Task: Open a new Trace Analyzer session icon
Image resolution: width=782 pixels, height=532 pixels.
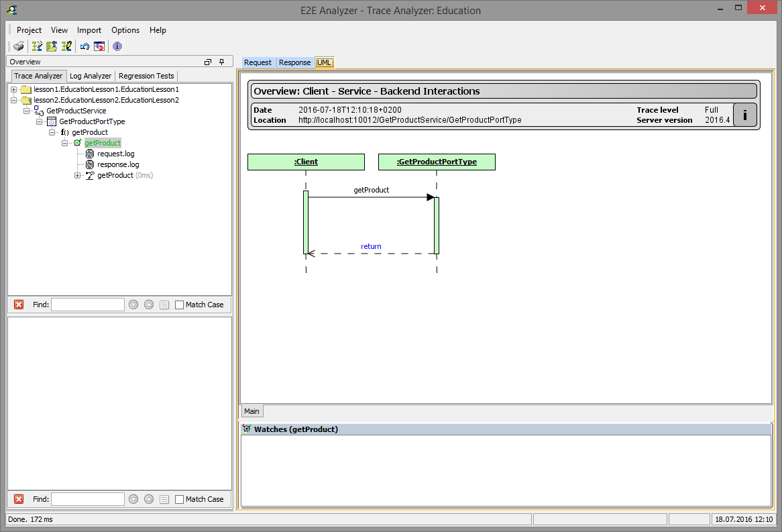Action: [37, 46]
